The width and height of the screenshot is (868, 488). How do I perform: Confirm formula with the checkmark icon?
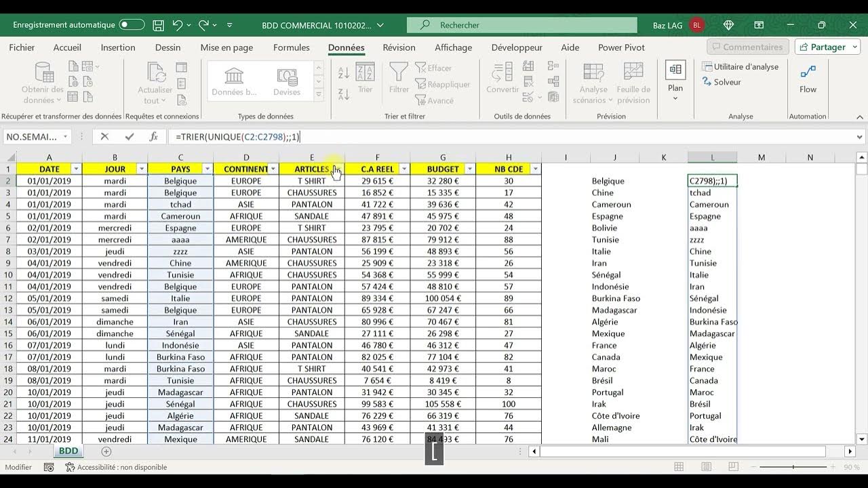click(x=130, y=137)
